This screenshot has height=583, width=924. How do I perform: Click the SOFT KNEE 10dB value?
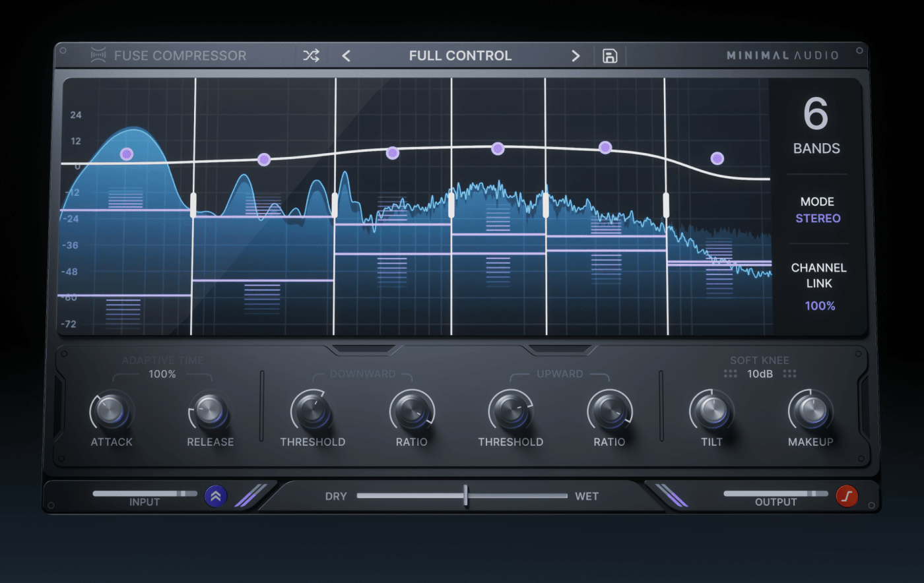760,374
